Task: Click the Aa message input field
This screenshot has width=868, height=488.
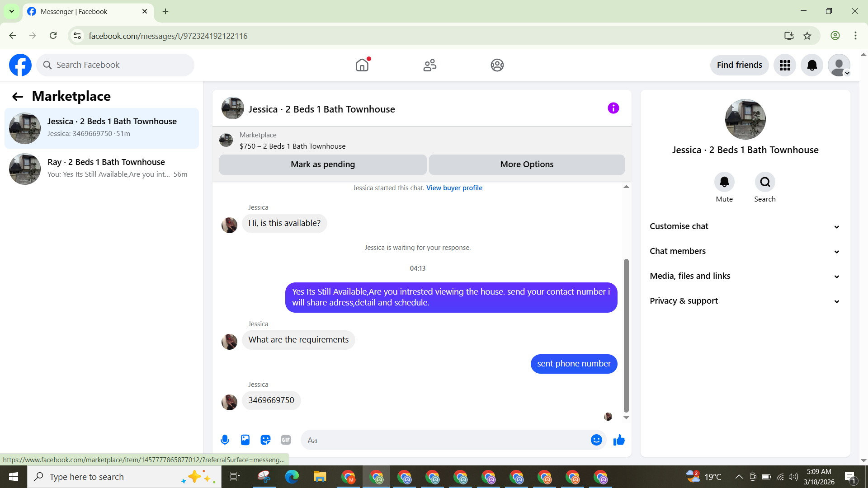Action: (x=445, y=440)
